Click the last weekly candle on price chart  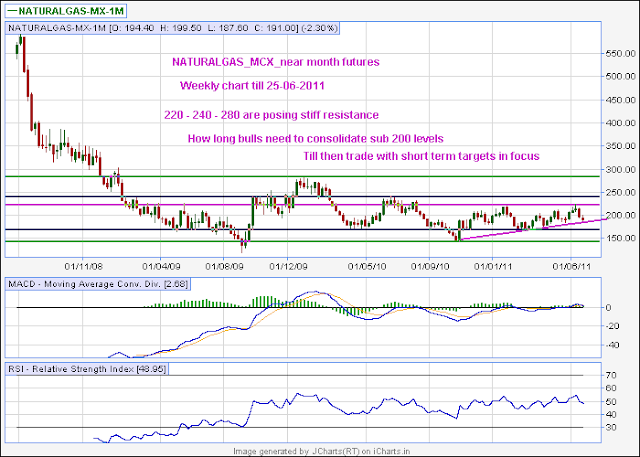click(583, 218)
